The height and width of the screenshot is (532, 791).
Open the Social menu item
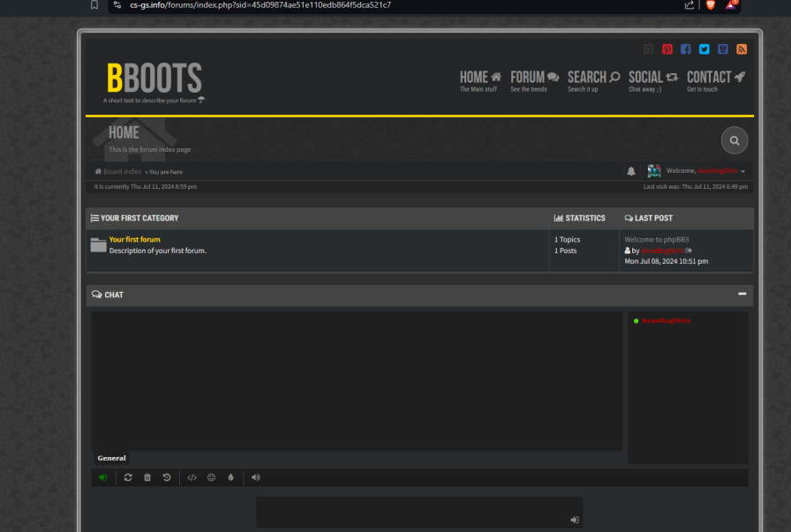point(653,81)
